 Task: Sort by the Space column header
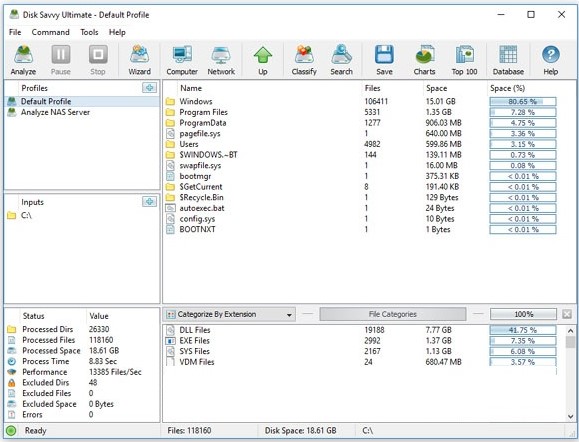pos(436,88)
